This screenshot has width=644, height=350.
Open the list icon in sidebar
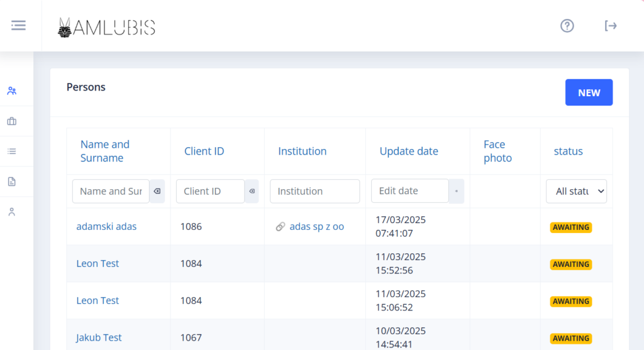click(x=12, y=151)
